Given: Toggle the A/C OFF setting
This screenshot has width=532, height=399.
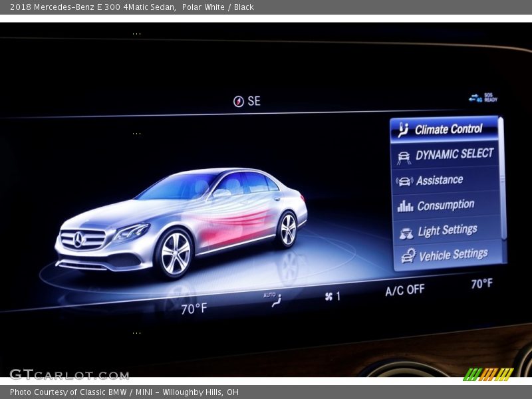Looking at the screenshot, I should [405, 290].
